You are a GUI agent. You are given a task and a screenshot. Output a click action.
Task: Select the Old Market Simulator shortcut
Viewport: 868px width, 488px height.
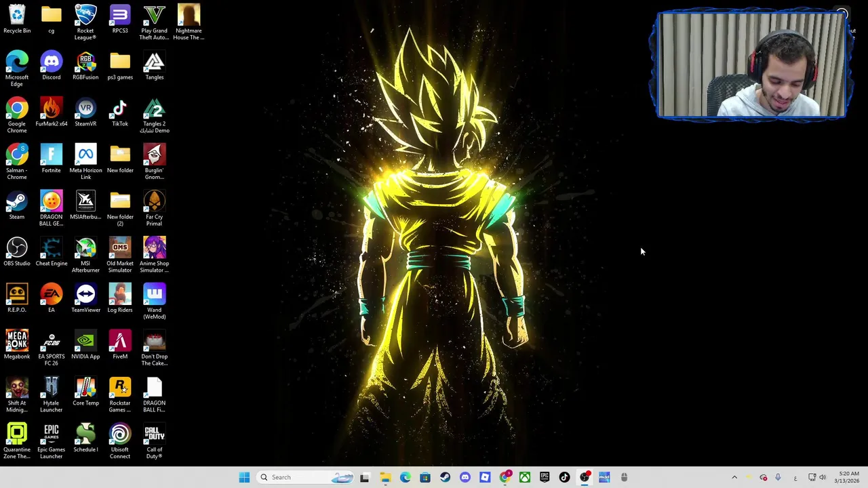pyautogui.click(x=120, y=255)
